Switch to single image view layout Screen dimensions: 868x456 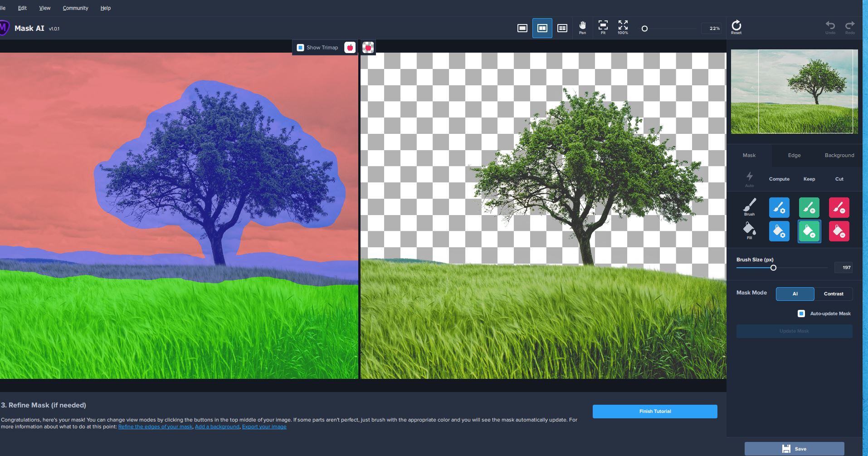[522, 28]
